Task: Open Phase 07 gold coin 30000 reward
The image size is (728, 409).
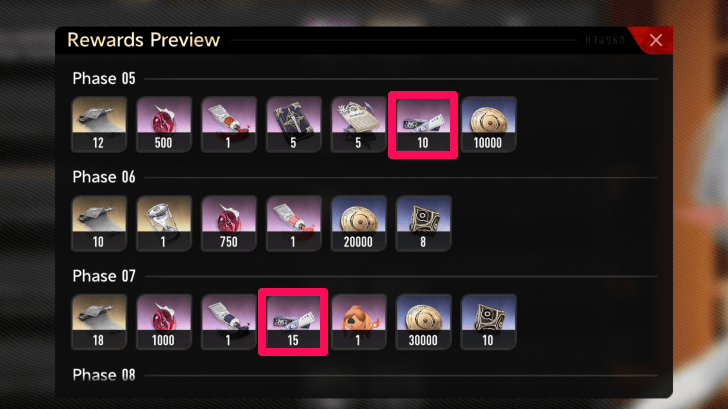Action: click(423, 322)
